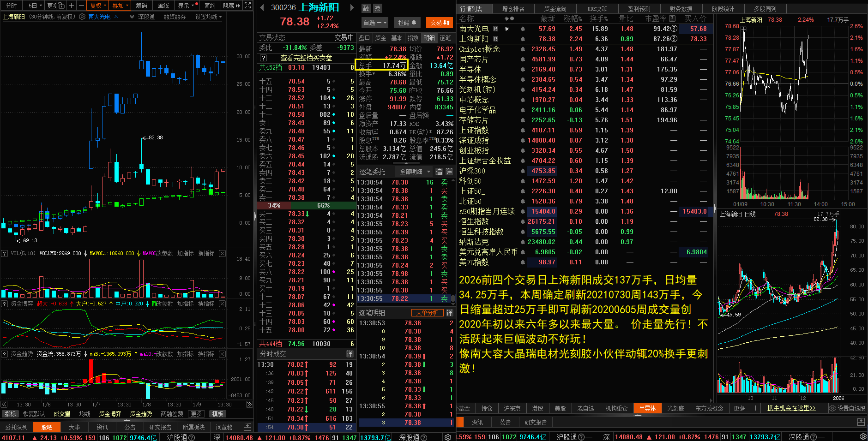The image size is (868, 441).
Task: Toggle fullscreen chart icon
Action: point(248,6)
